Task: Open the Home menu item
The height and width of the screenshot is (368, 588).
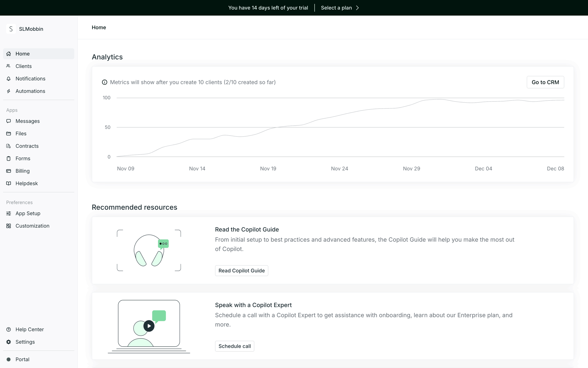Action: (39, 54)
